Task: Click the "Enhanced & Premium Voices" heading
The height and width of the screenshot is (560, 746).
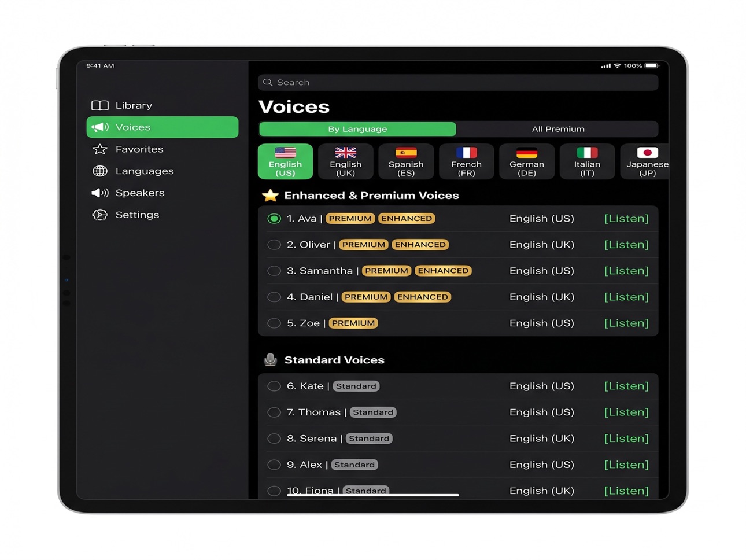Action: click(371, 196)
